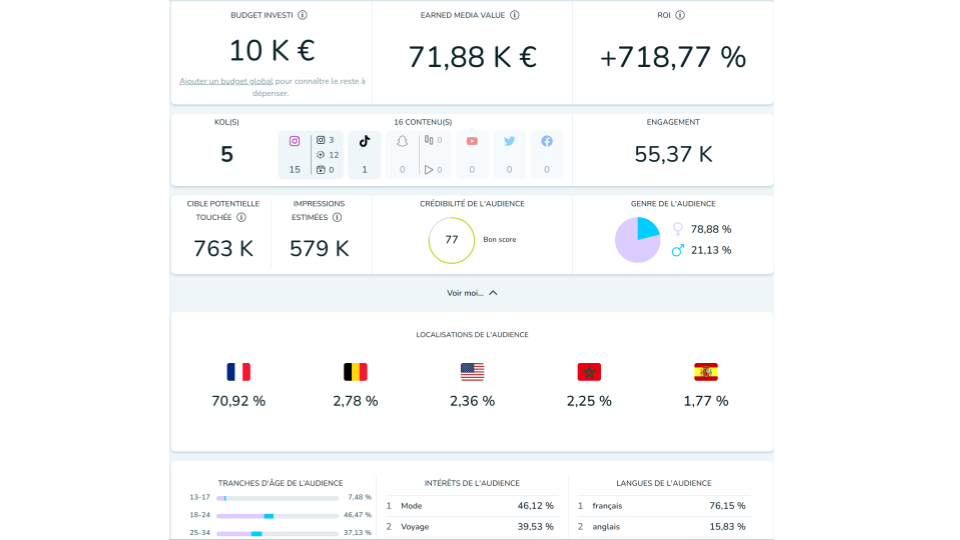The height and width of the screenshot is (540, 960).
Task: Select the Snapchat content tile
Action: [x=418, y=155]
